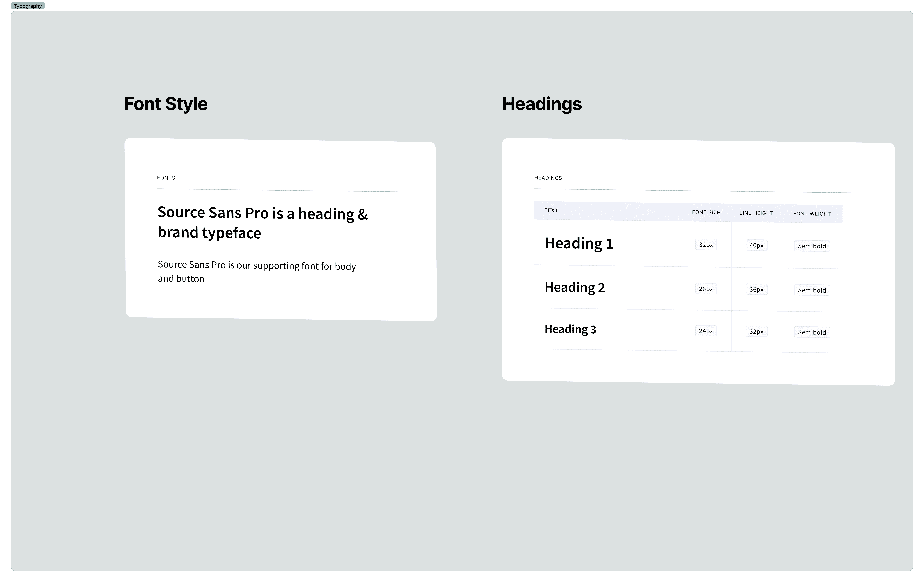Click the Headings section title

(542, 104)
